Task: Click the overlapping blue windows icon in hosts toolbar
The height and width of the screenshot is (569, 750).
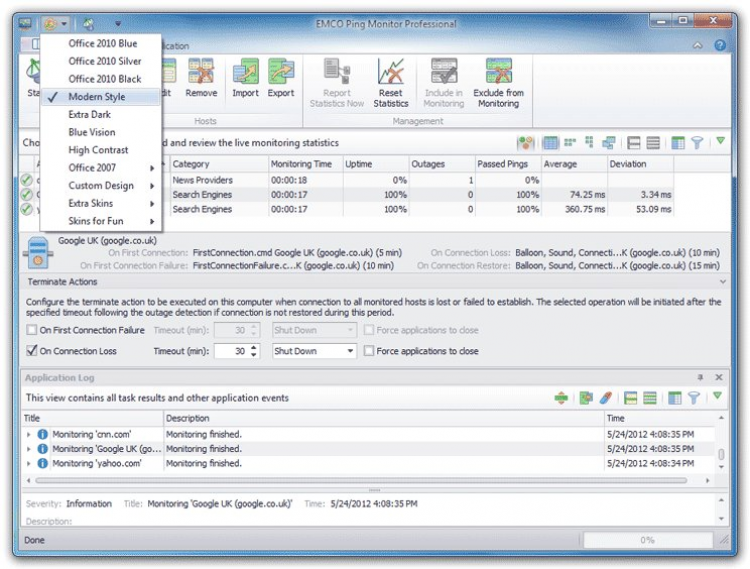Action: point(608,142)
